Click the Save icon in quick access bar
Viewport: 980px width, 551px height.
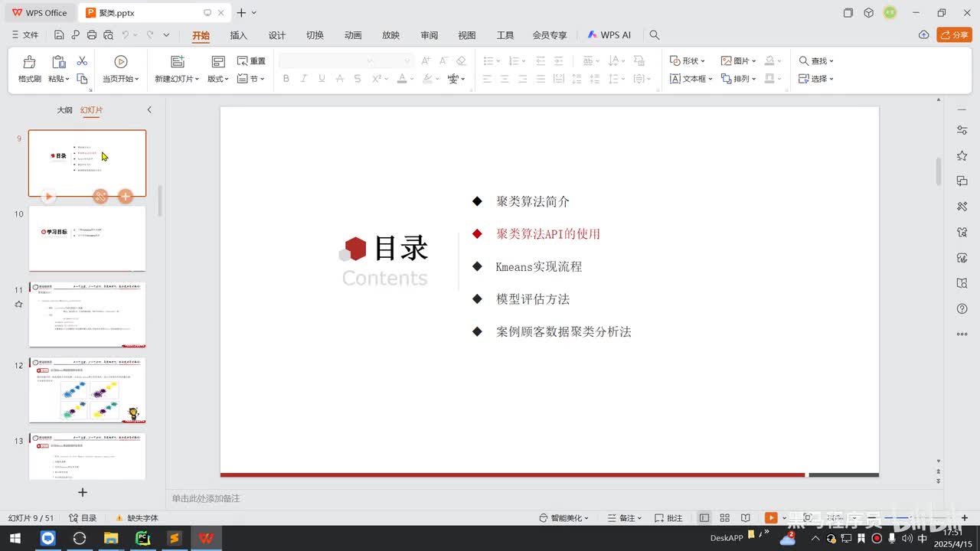[x=59, y=35]
